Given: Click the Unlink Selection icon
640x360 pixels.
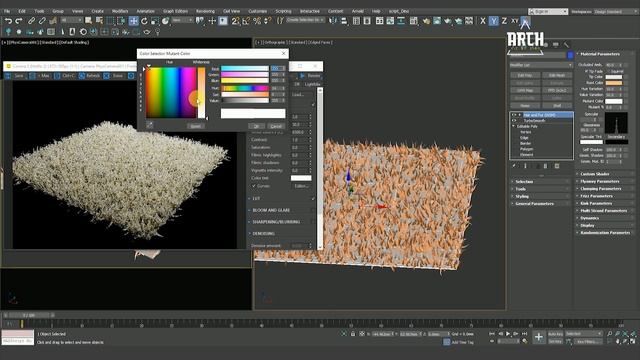Looking at the screenshot, I should [42, 20].
